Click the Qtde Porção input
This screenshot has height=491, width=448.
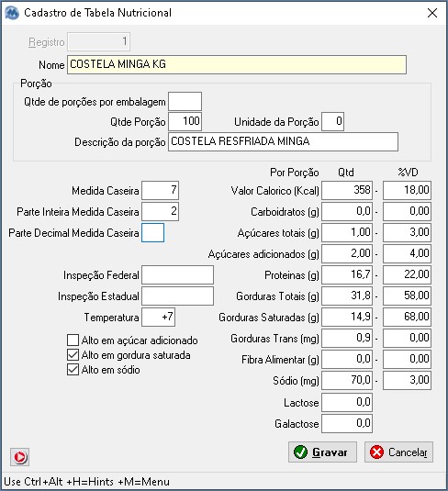tap(185, 121)
